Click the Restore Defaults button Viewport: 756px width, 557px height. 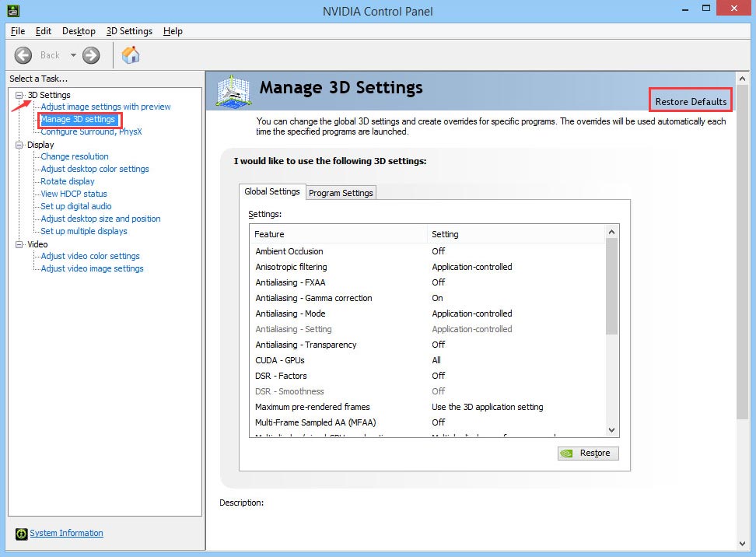coord(690,100)
